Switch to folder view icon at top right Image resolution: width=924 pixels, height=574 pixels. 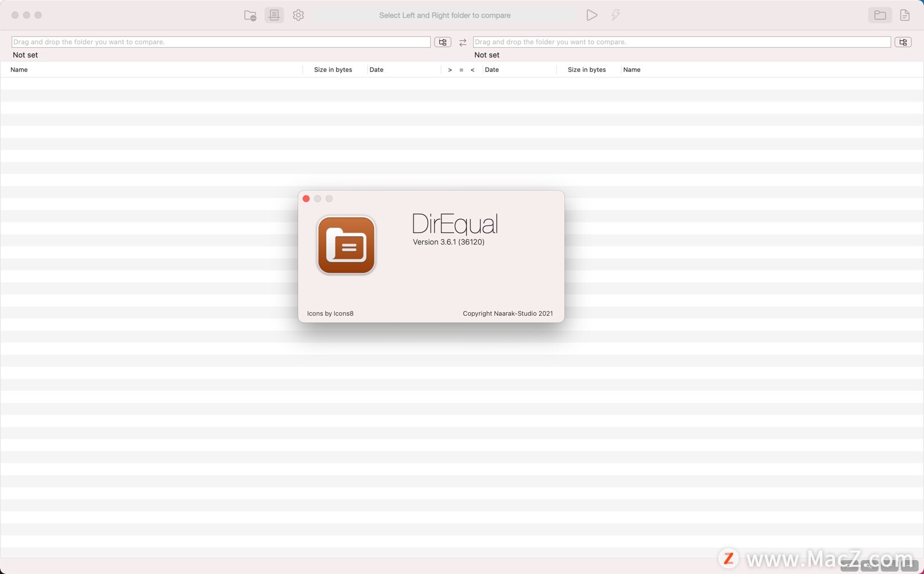click(x=880, y=15)
